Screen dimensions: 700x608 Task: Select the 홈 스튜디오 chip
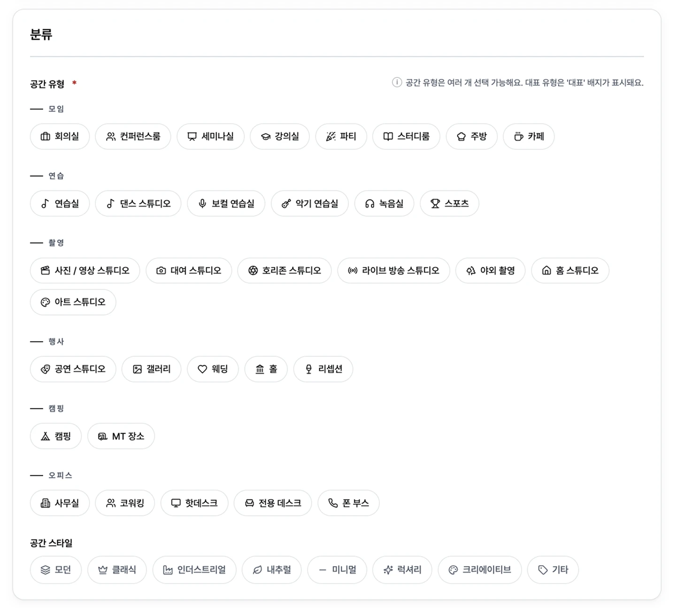[570, 271]
